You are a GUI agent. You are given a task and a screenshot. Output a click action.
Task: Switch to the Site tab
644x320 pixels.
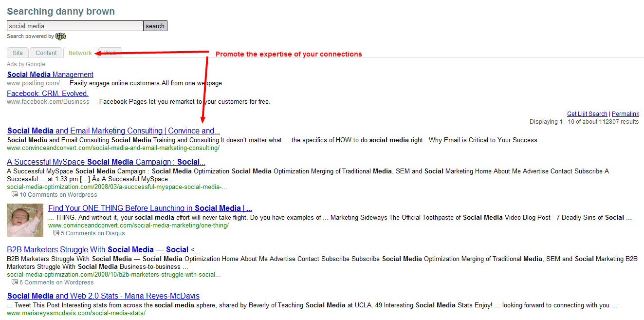coord(18,53)
